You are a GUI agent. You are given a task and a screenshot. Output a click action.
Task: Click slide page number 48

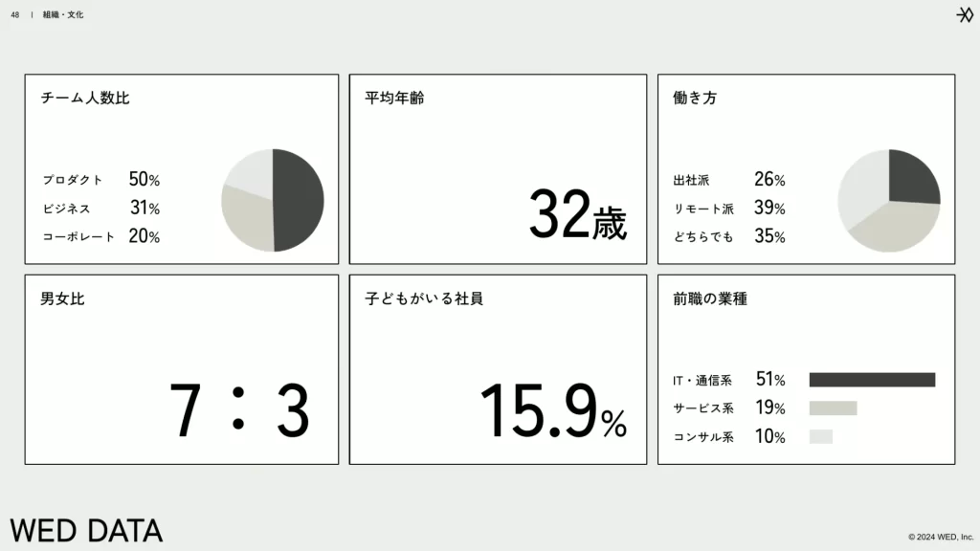[15, 15]
